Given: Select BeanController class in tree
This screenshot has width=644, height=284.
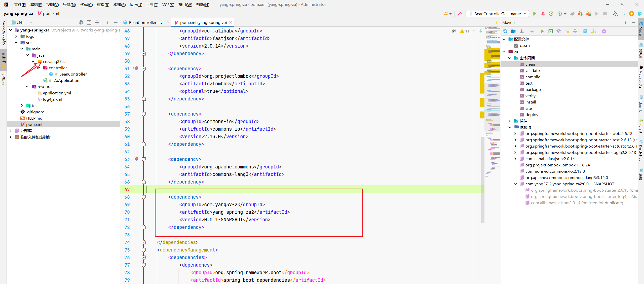Looking at the screenshot, I should coord(73,74).
